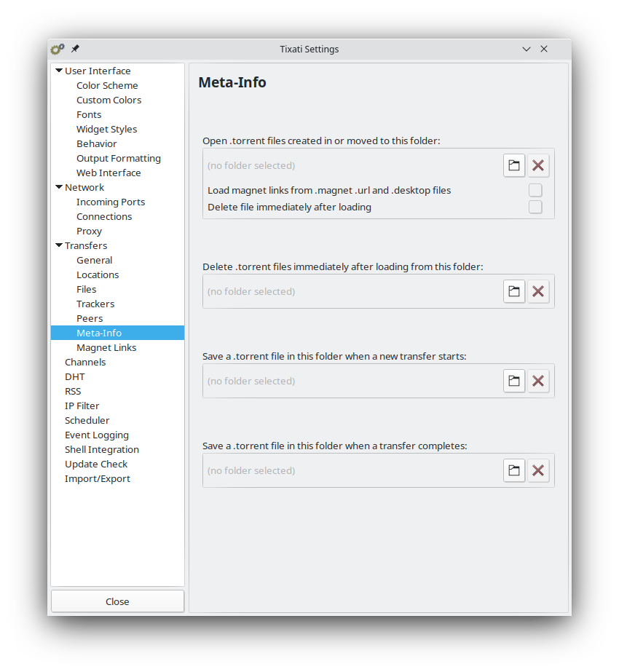Browse folder for saving .torrent on transfer start
619x672 pixels.
(x=514, y=380)
